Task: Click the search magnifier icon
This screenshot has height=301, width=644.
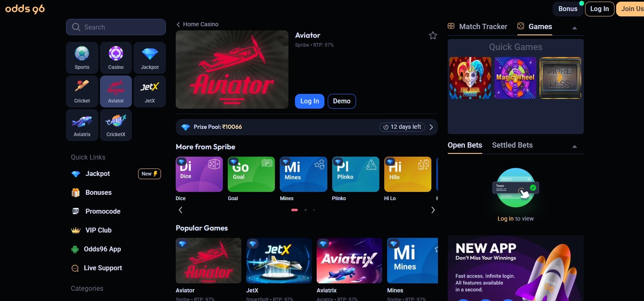Action: [x=76, y=27]
